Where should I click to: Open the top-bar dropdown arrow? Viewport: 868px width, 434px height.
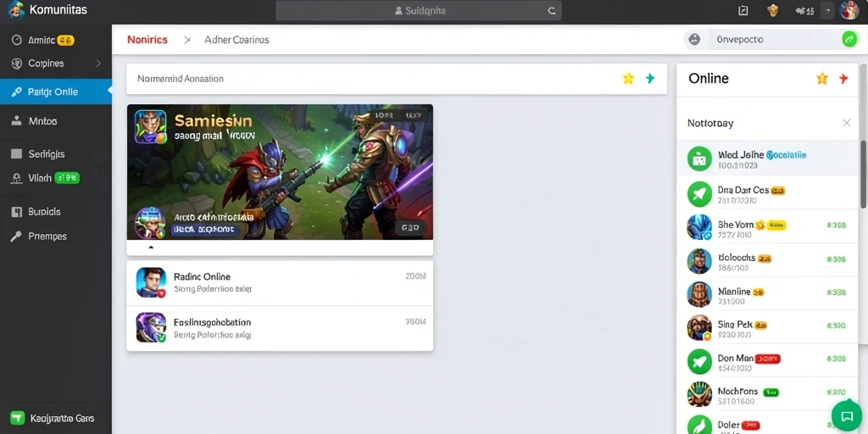tap(827, 10)
